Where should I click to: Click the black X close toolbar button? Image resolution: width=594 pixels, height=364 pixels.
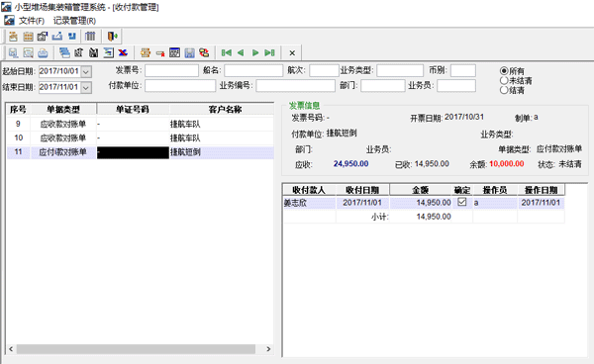(292, 53)
